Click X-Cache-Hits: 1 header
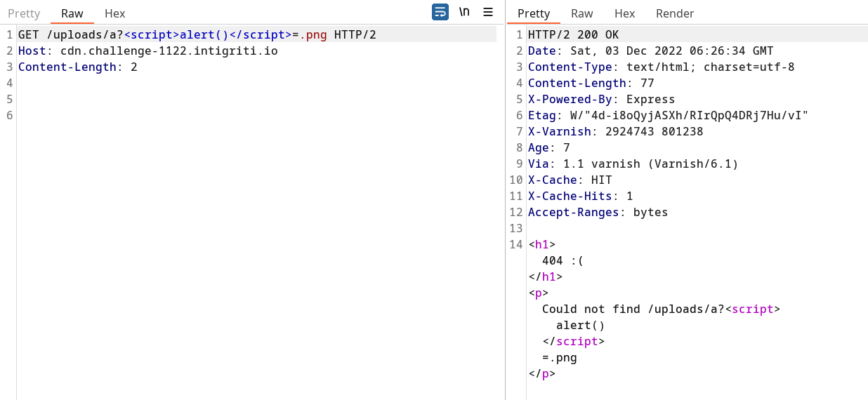 click(581, 196)
